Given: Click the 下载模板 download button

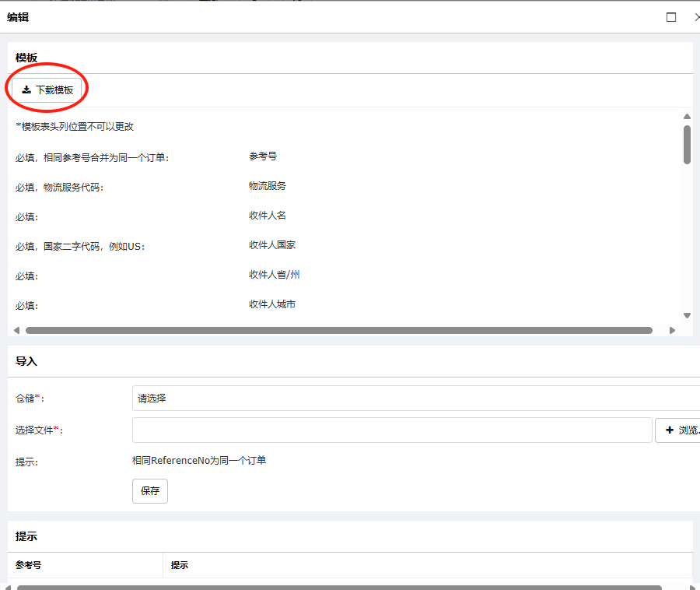Looking at the screenshot, I should click(x=47, y=90).
